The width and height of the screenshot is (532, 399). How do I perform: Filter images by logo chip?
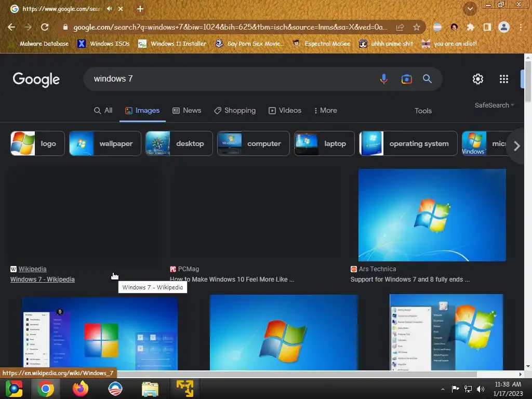(x=37, y=143)
